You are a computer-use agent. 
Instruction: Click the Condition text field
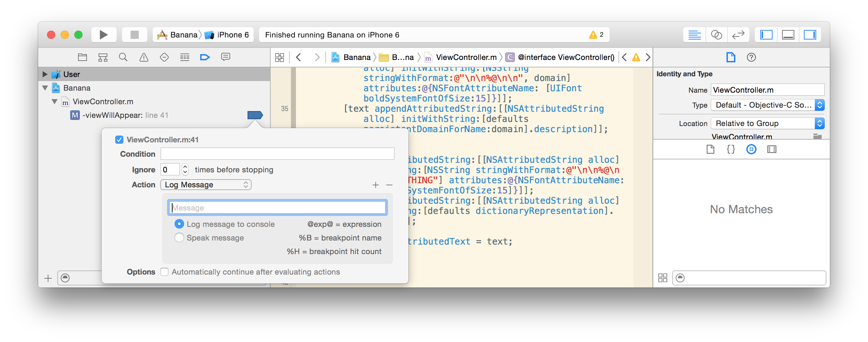277,154
